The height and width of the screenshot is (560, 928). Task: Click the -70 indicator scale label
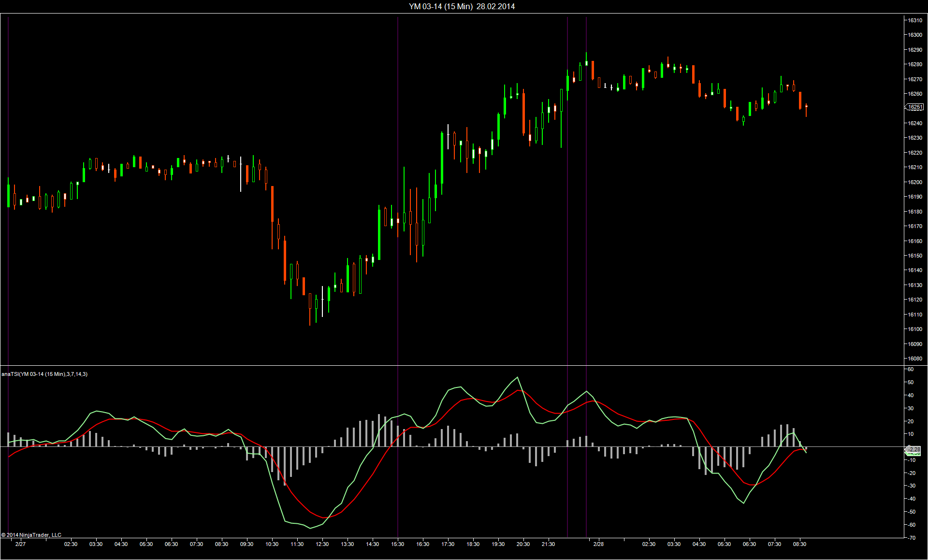(911, 537)
